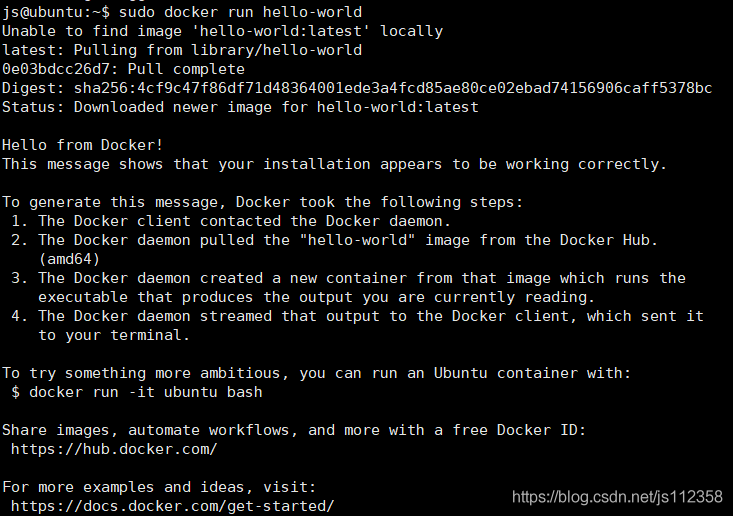
Task: Click the "docker run -it ubuntu bash" command
Action: click(x=146, y=392)
